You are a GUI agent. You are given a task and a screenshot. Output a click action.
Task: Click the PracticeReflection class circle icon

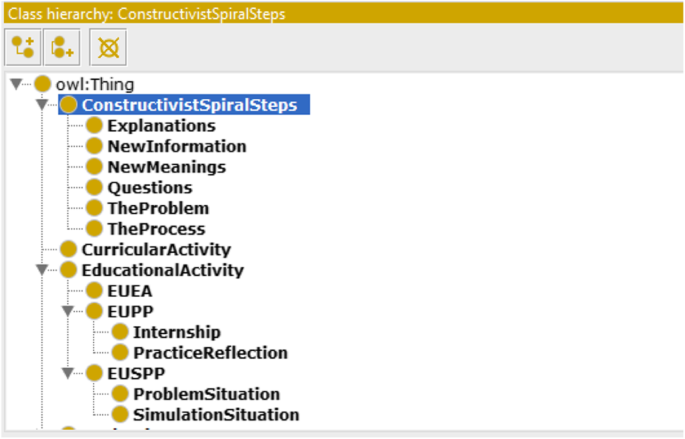(120, 352)
